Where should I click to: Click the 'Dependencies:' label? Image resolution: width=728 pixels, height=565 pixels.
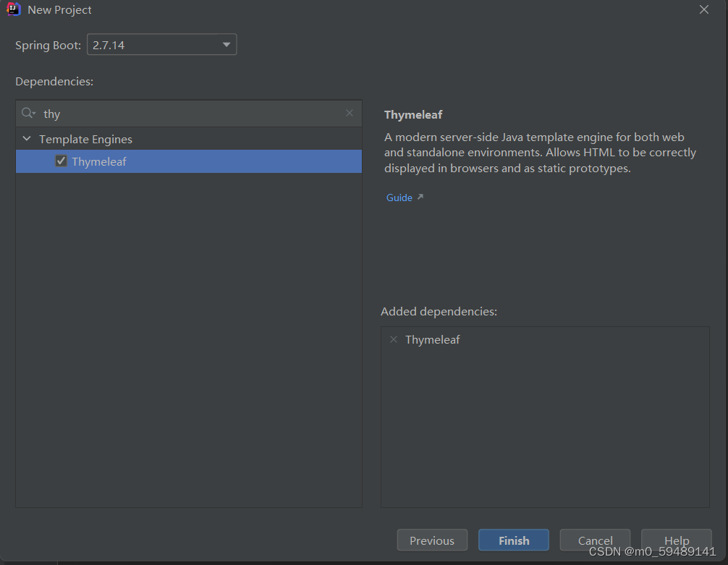(x=54, y=81)
